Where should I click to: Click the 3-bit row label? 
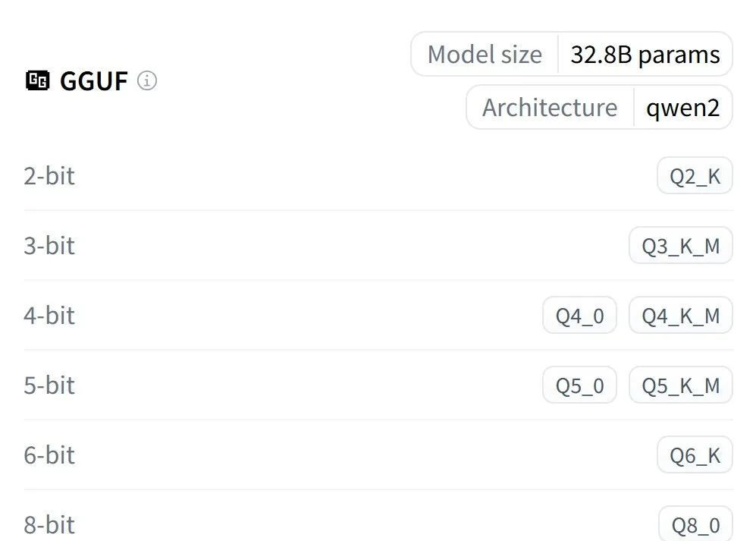(49, 246)
